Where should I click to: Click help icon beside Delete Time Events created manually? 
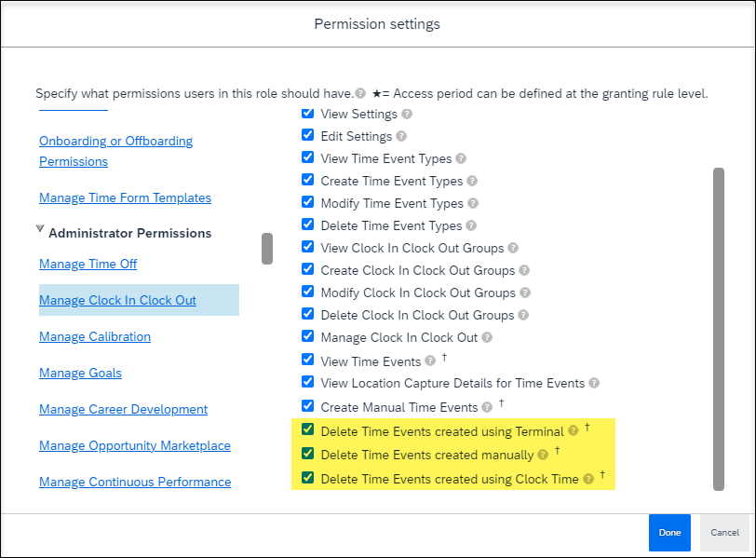pyautogui.click(x=543, y=455)
